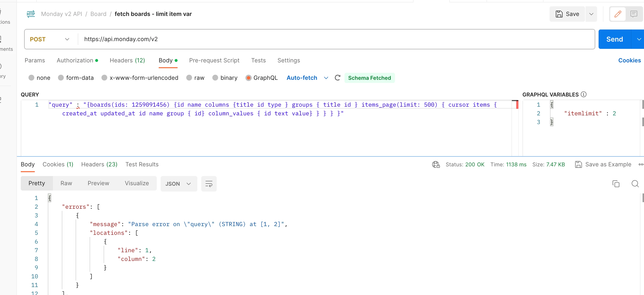Click the Board breadcrumb
The image size is (644, 295).
click(98, 14)
